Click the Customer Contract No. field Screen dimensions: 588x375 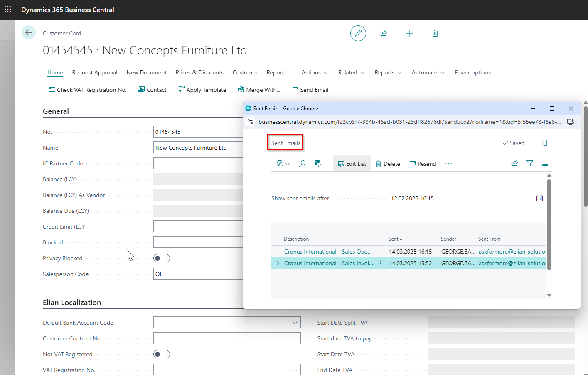pos(227,338)
